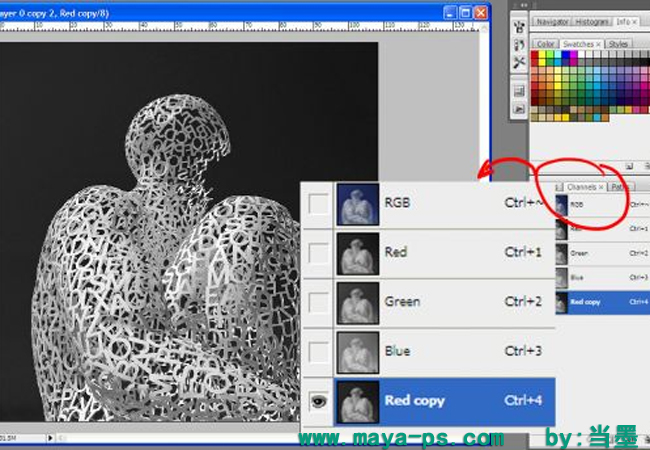Image resolution: width=650 pixels, height=450 pixels.
Task: Click the Green channel thumbnail in enlarged inset
Action: [358, 303]
